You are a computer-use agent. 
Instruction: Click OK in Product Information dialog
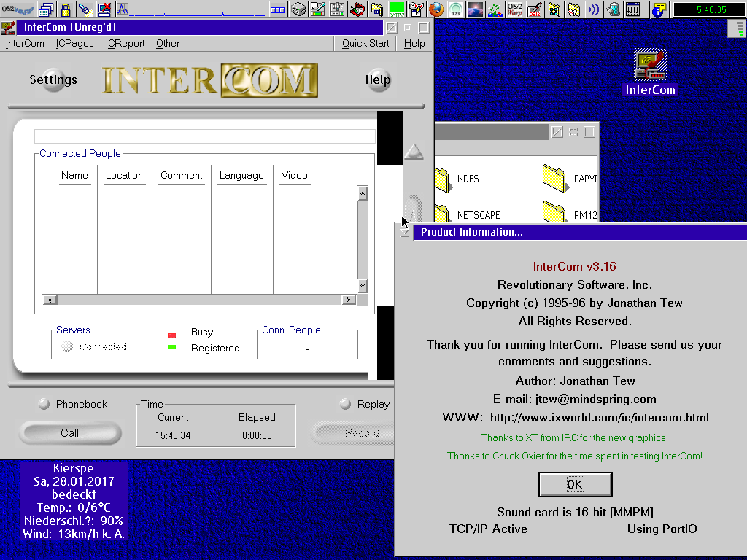point(575,484)
